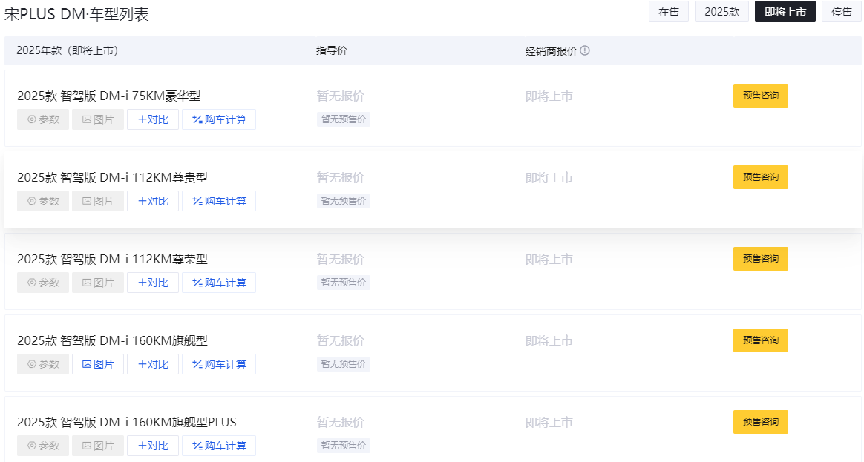Click 即将上市 status in the 112KM尊贵型 row

click(x=549, y=178)
